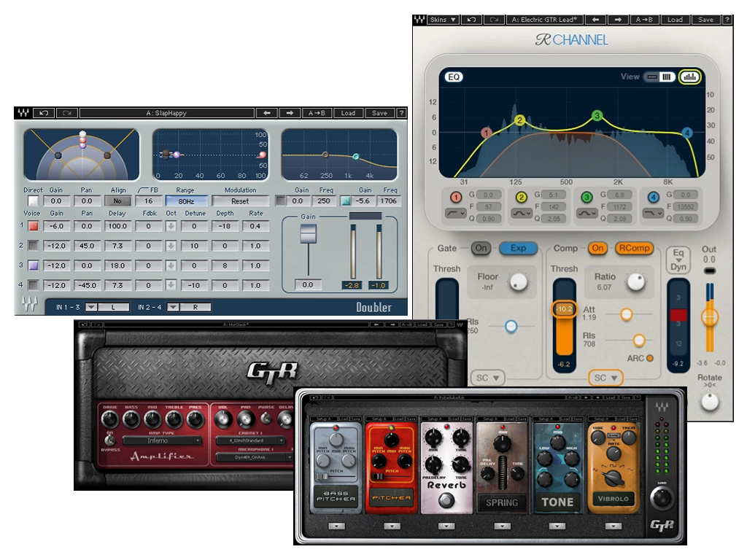Click Save in the Doubler toolbar
Viewport: 747px width, 560px height.
(x=379, y=113)
